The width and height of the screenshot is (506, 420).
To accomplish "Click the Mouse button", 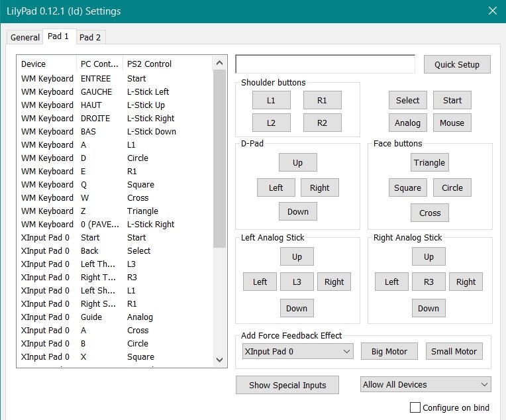I will pos(452,123).
